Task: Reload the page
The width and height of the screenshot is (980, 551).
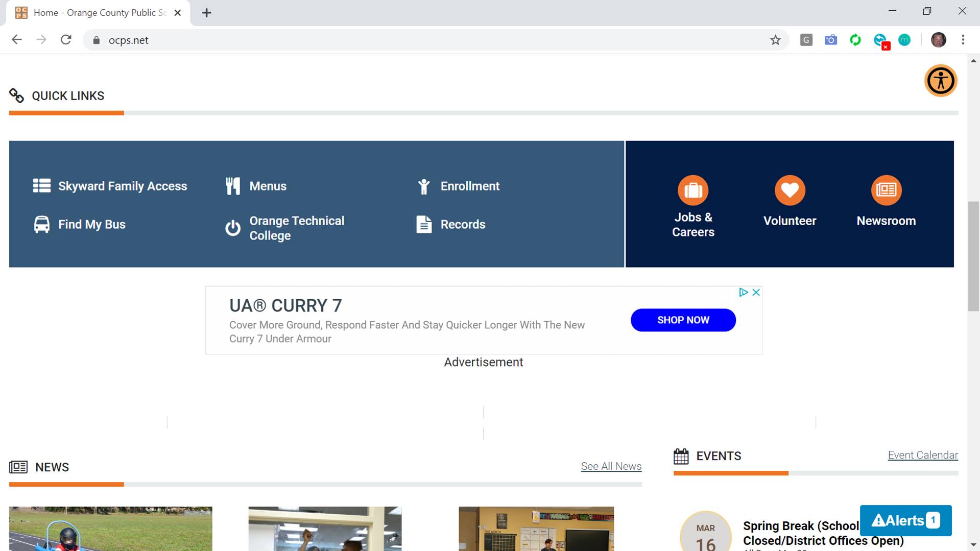Action: tap(66, 40)
